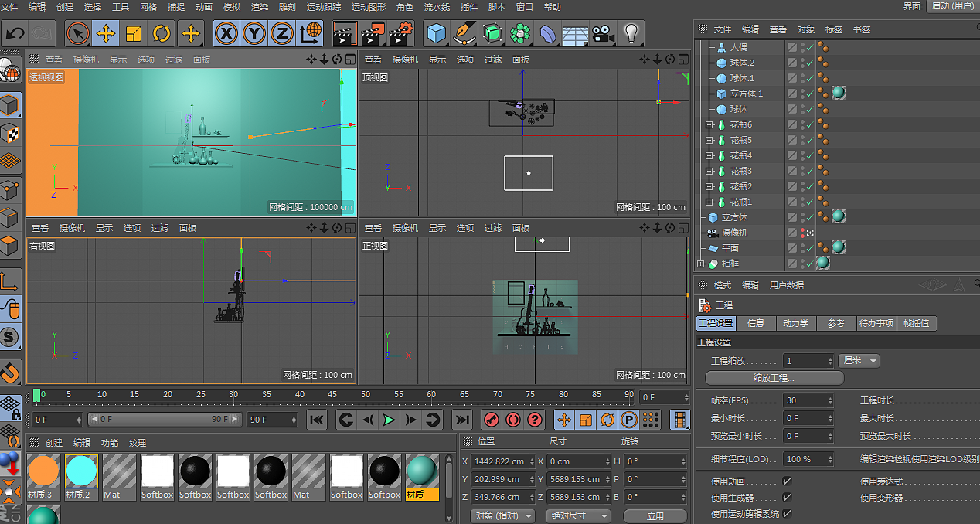This screenshot has height=524, width=980.
Task: Click the Camera object toolbar icon
Action: coord(603,33)
